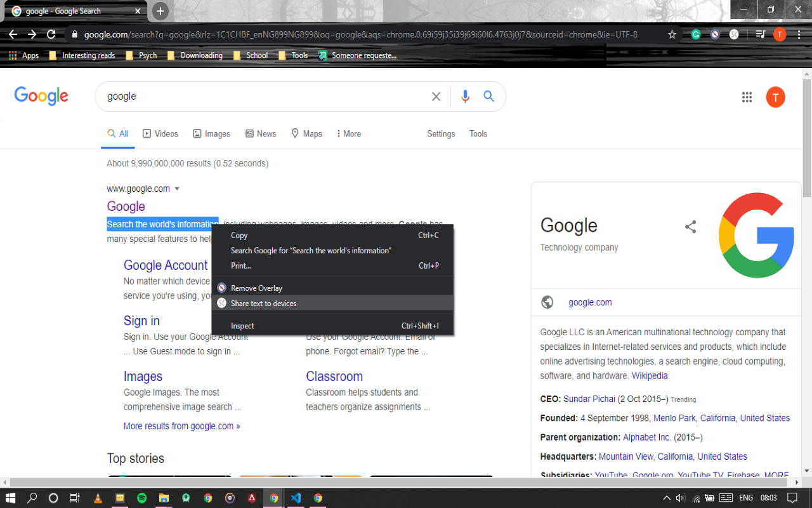Open the Tools search options
The image size is (812, 508).
click(x=478, y=134)
